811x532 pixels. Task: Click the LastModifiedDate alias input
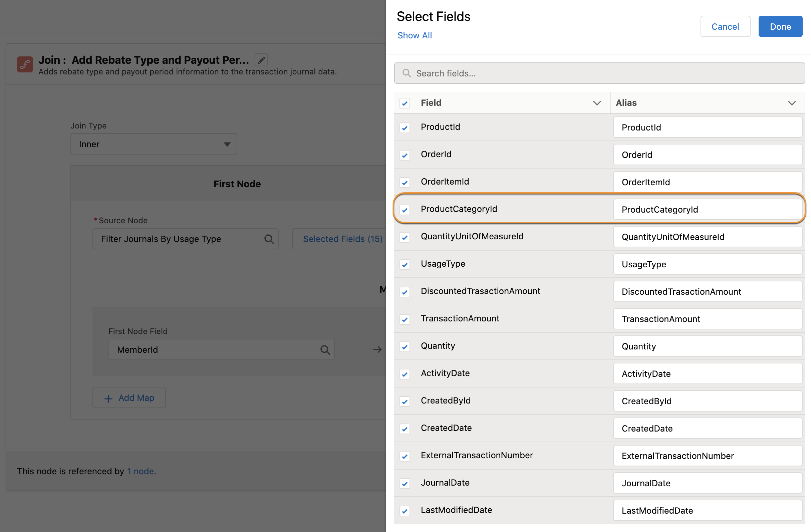coord(708,511)
